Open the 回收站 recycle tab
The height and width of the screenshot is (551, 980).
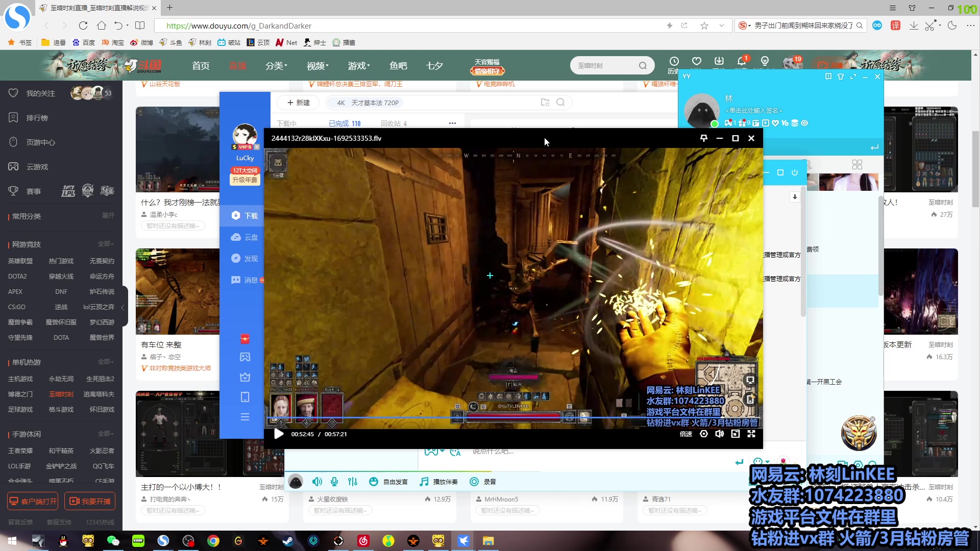(x=394, y=123)
